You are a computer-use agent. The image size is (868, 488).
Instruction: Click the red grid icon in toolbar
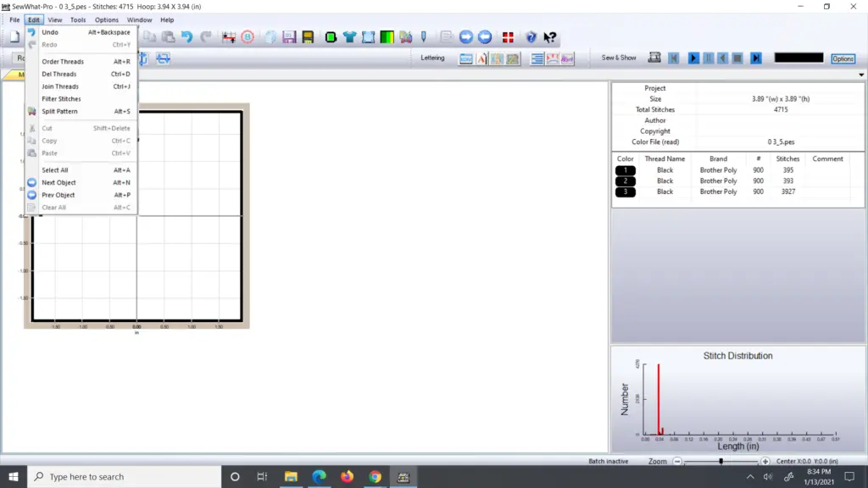(508, 37)
